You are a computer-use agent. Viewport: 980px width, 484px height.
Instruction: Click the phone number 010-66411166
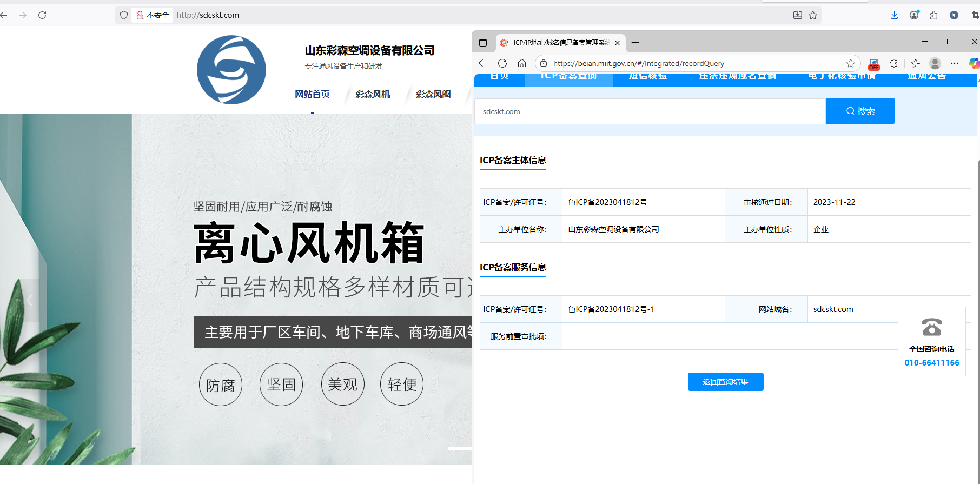click(932, 363)
